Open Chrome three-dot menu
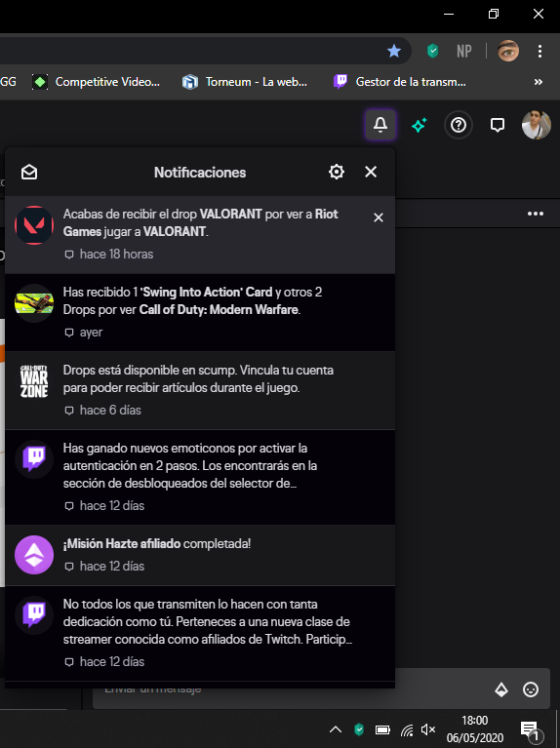Image resolution: width=560 pixels, height=748 pixels. click(540, 51)
